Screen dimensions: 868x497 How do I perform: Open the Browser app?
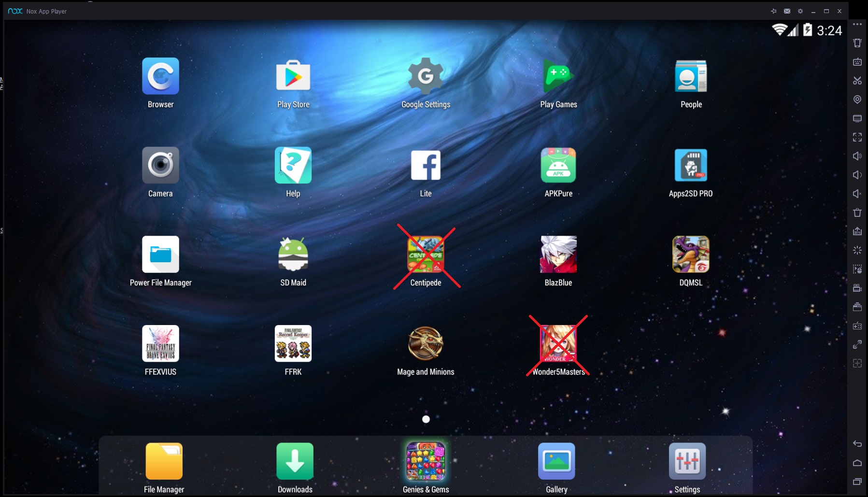pyautogui.click(x=160, y=76)
